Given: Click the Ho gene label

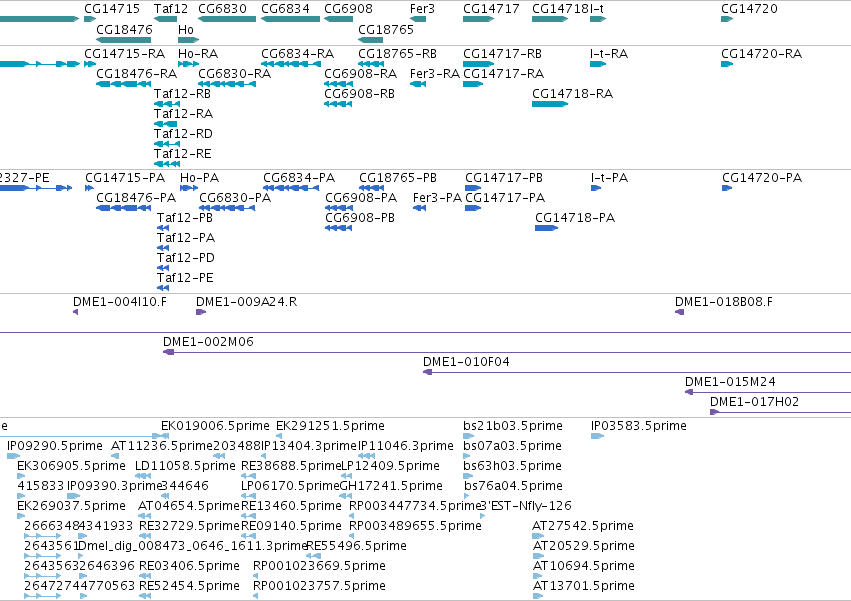Looking at the screenshot, I should pos(186,29).
